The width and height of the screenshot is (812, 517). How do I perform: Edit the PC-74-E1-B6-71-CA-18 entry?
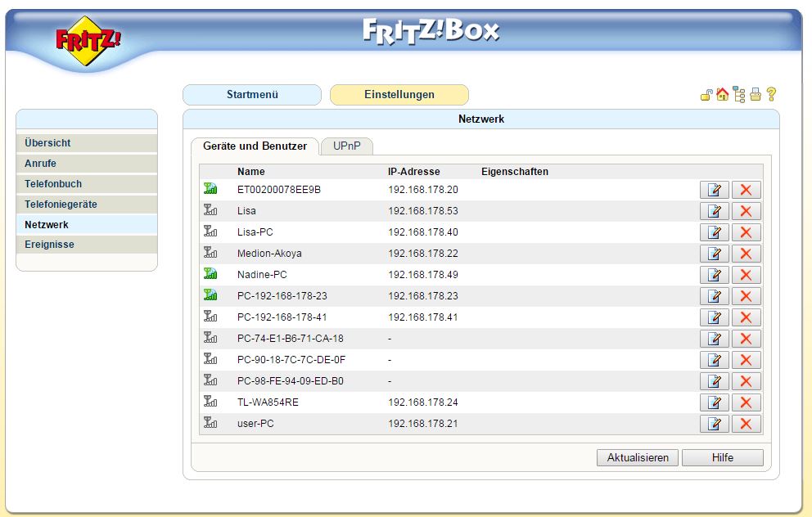click(x=714, y=339)
